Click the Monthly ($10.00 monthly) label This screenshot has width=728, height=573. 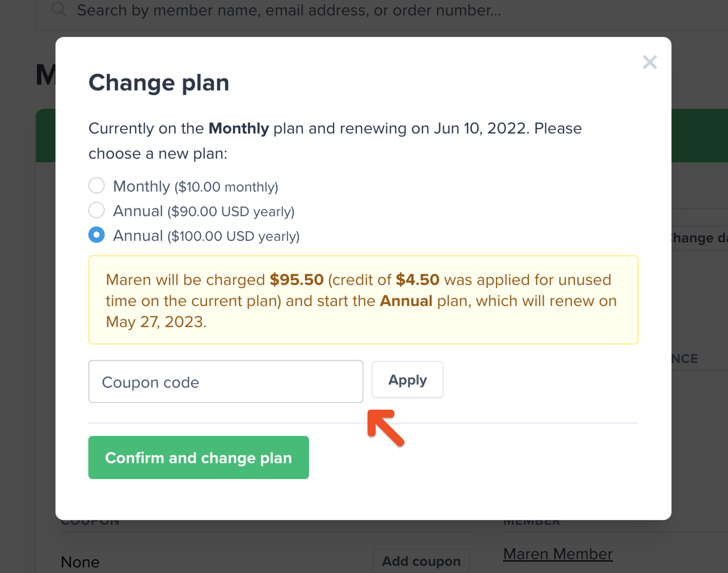(x=196, y=187)
